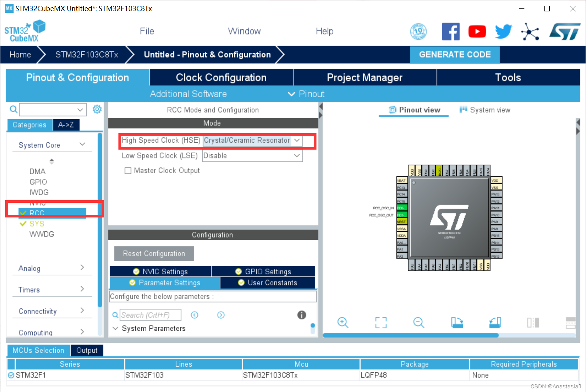Select the GPIO peripheral
Viewport: 586px width, 392px height.
tap(38, 182)
